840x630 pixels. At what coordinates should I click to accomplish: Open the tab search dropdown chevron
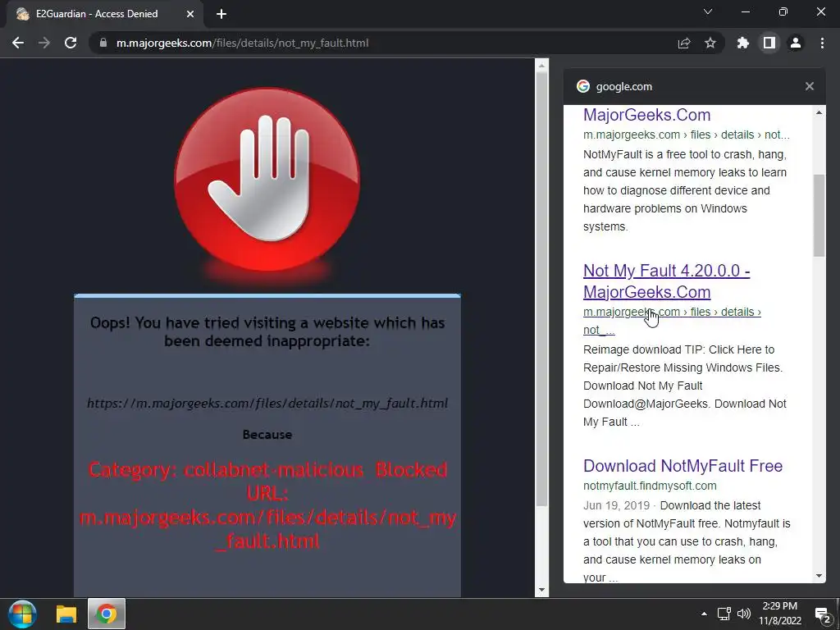point(708,11)
